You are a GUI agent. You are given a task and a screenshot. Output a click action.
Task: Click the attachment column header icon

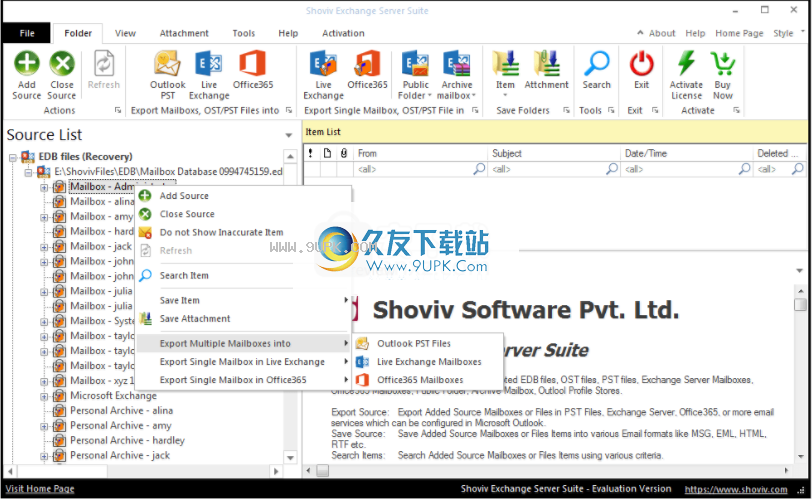click(343, 153)
